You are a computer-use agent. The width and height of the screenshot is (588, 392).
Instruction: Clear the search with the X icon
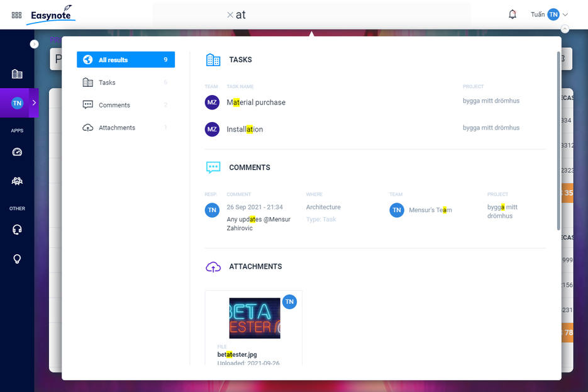(230, 15)
